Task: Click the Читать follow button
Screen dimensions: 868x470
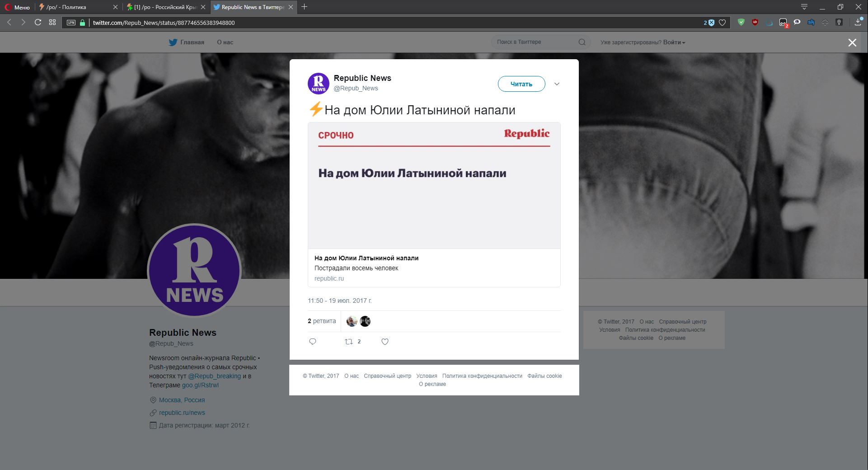Action: (521, 84)
